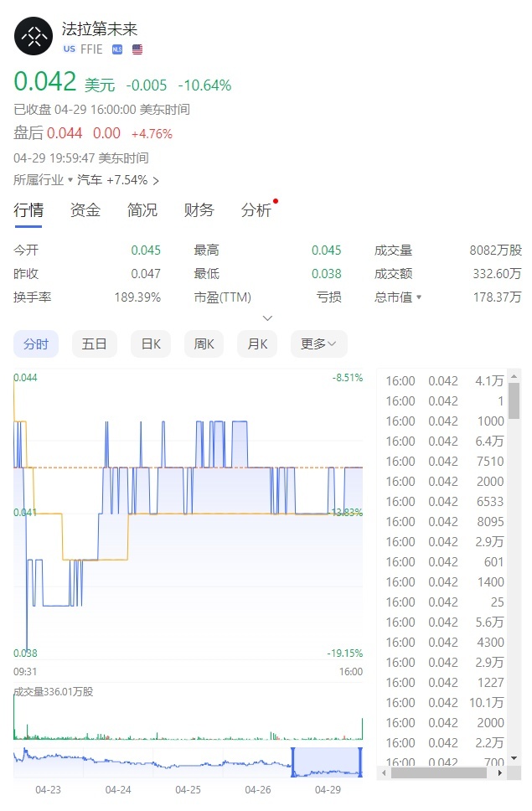Image resolution: width=532 pixels, height=811 pixels.
Task: Click the trade row with volume 8095
Action: 445,522
